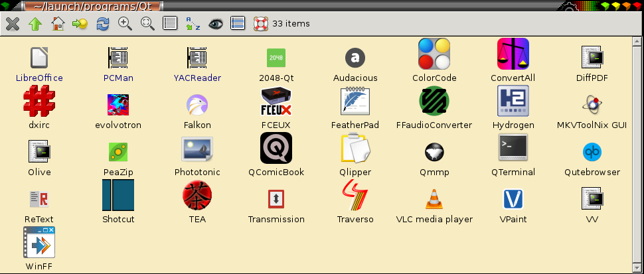The width and height of the screenshot is (644, 274).
Task: Open the ReText editor
Action: [x=39, y=199]
